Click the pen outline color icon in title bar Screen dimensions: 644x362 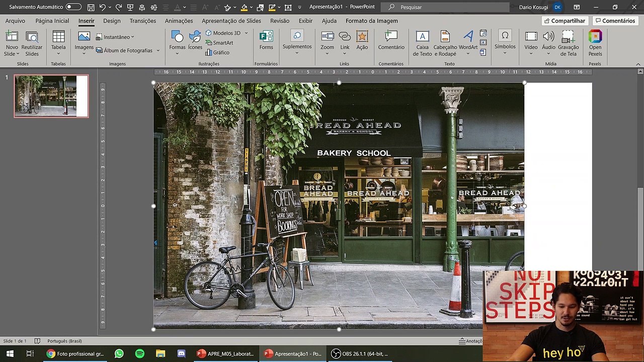tap(272, 7)
